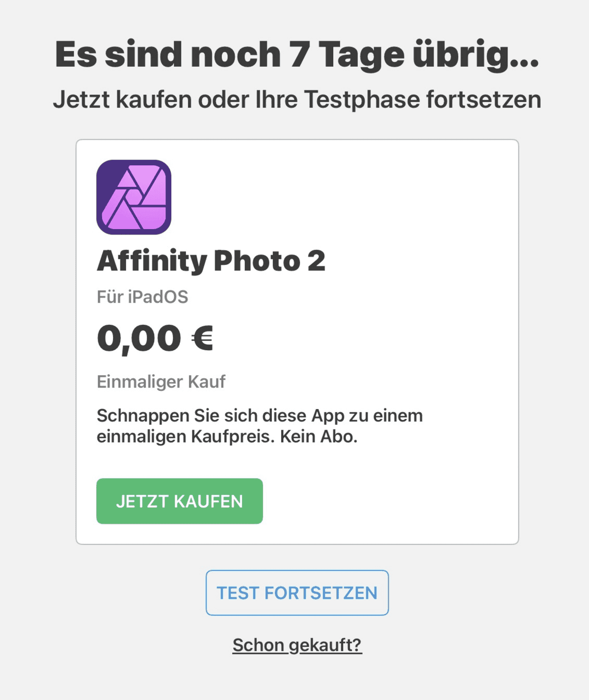Screen dimensions: 589x700
Task: Click the "Es sind noch 7 Tage übrig..." headline
Action: coord(297,54)
